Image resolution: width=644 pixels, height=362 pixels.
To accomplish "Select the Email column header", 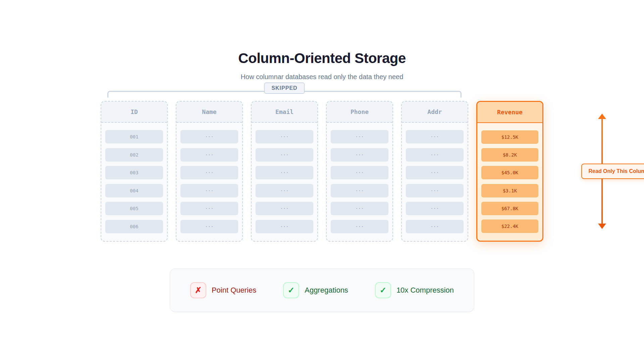I will (284, 112).
